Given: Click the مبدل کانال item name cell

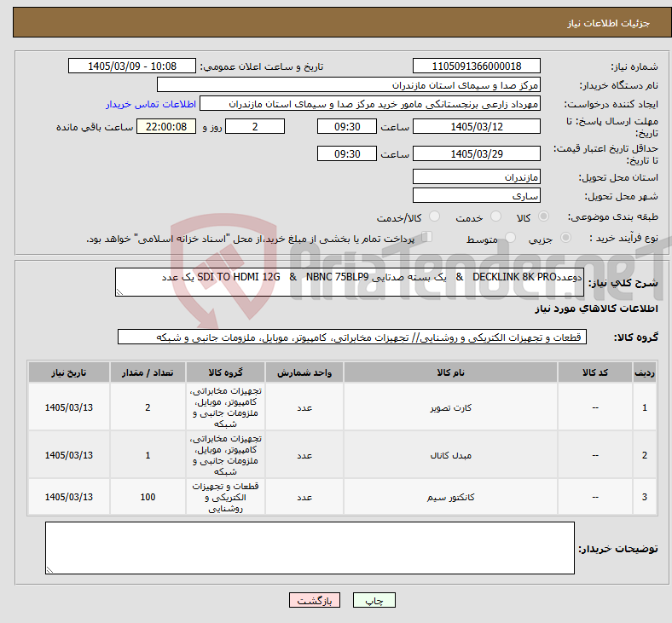Looking at the screenshot, I should coord(450,455).
